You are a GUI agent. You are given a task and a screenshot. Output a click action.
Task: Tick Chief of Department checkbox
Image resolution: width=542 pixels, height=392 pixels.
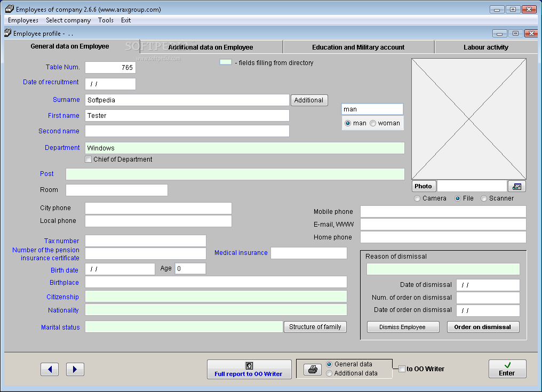tap(89, 159)
